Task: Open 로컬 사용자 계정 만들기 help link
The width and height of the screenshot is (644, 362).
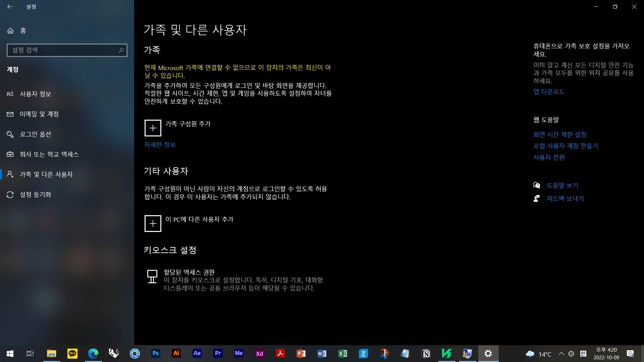Action: pos(566,146)
